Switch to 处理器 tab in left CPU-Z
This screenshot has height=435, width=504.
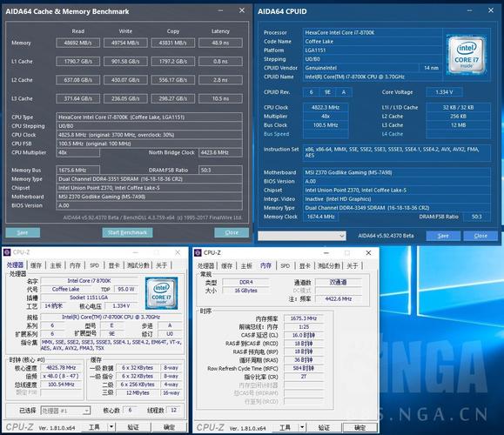(x=15, y=265)
